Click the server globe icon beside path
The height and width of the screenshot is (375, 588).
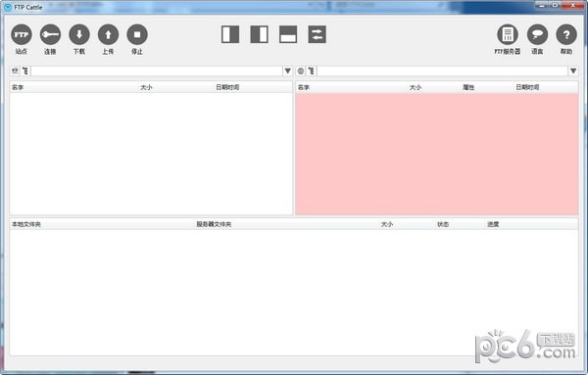click(301, 70)
